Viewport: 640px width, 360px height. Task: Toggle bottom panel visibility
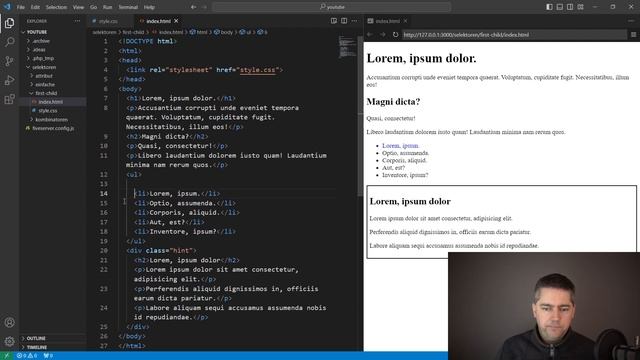[560, 7]
